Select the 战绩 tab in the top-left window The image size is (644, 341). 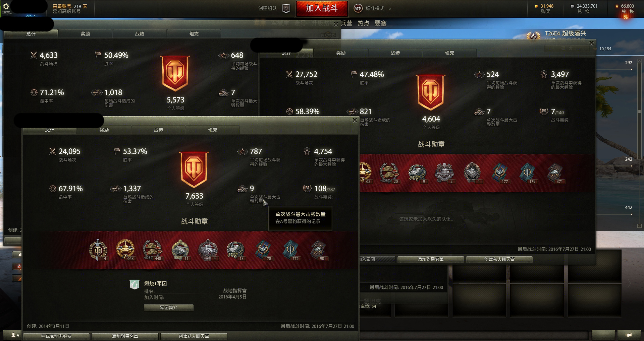pos(140,34)
